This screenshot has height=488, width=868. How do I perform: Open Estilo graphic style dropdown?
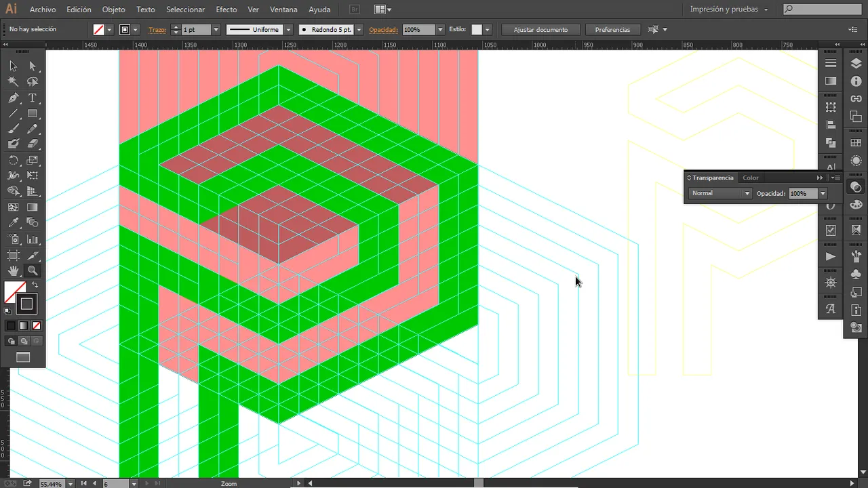coord(487,30)
